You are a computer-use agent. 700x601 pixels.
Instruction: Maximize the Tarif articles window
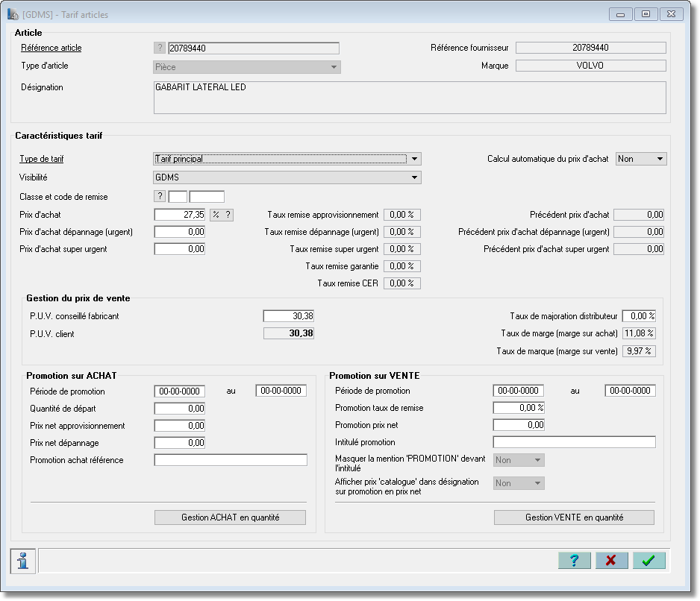coord(646,14)
